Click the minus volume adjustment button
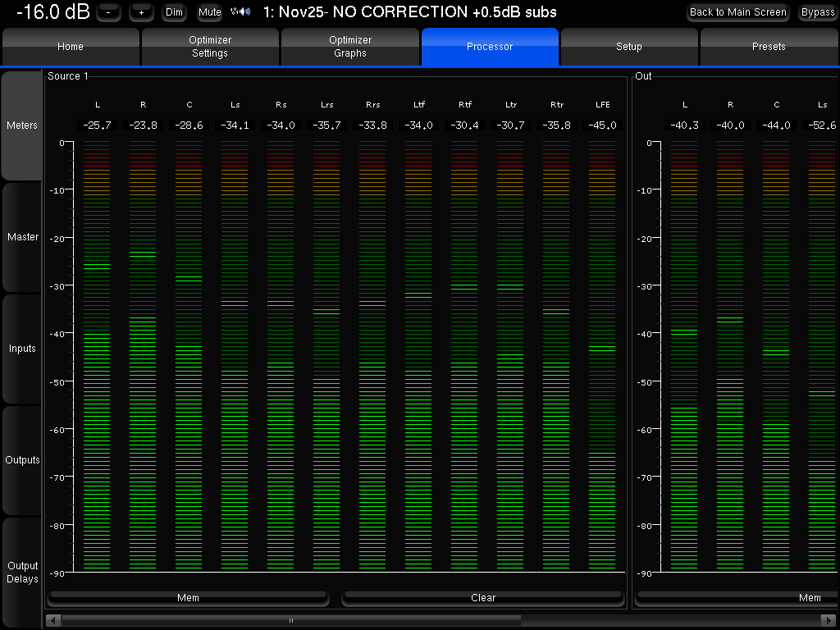 (107, 11)
